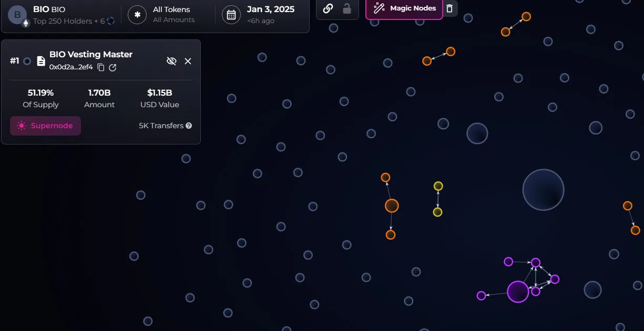Select the largest gray bubble node
The image size is (644, 331).
click(x=543, y=190)
